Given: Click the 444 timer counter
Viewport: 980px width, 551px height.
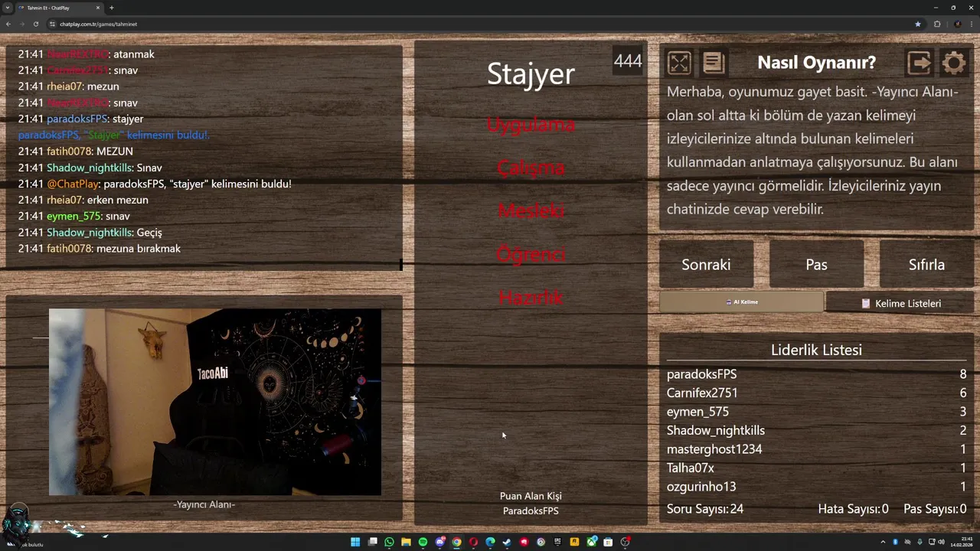Looking at the screenshot, I should [628, 61].
